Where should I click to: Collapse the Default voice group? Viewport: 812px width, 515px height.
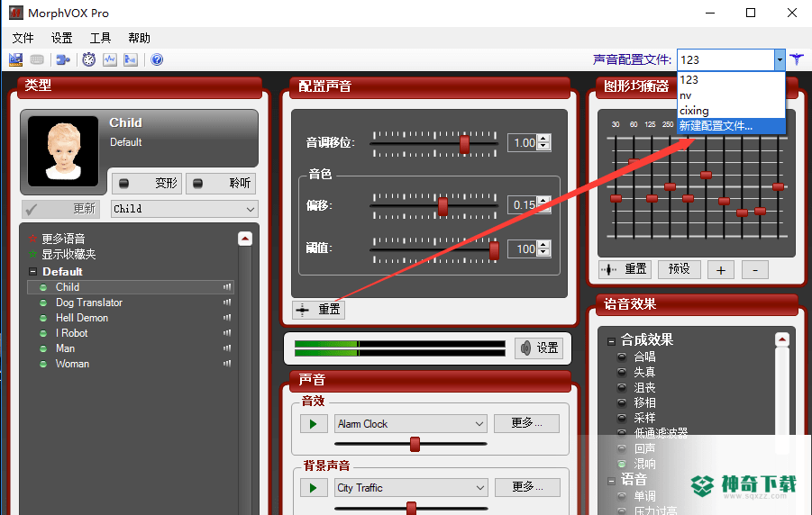[x=32, y=272]
